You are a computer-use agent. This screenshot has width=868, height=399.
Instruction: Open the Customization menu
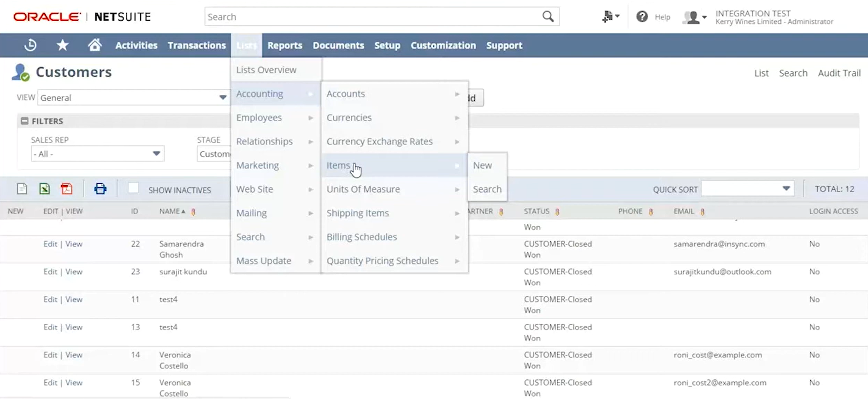pos(443,45)
